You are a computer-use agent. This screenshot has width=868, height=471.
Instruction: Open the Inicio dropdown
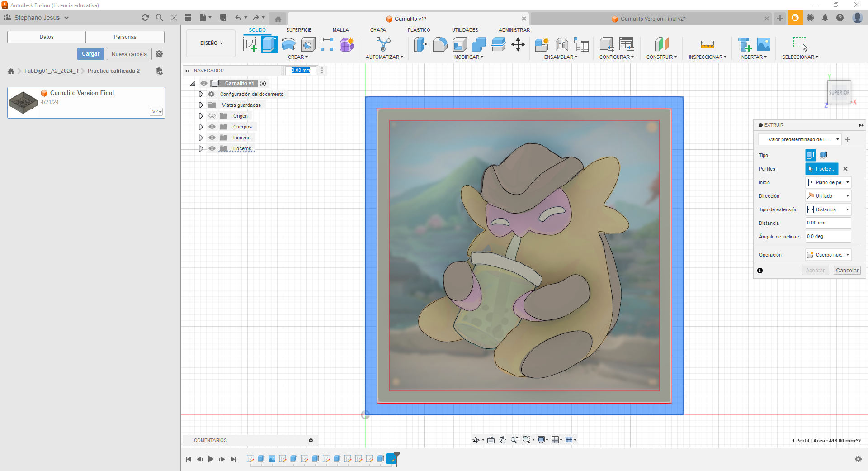pos(828,182)
